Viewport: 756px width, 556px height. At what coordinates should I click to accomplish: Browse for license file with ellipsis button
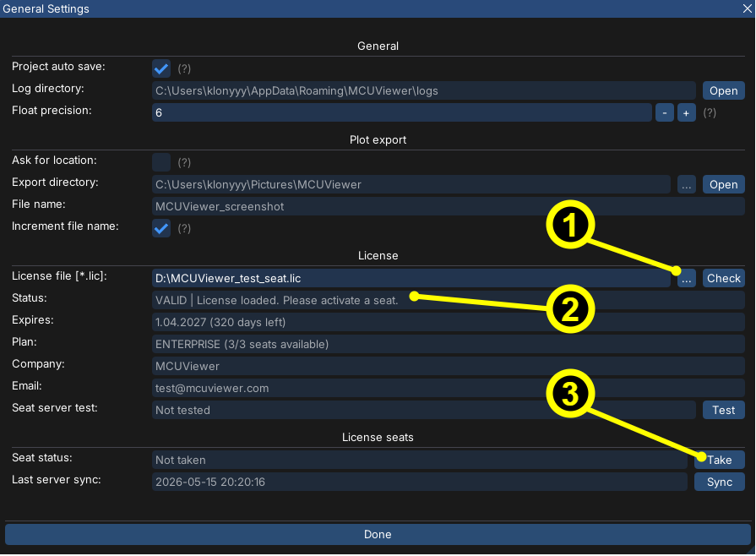click(x=686, y=278)
